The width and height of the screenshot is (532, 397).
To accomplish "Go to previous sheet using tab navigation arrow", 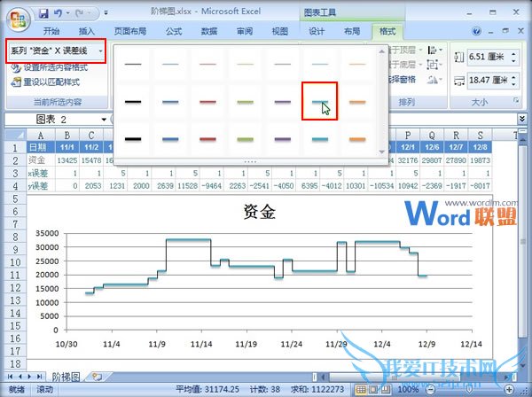I will click(20, 377).
